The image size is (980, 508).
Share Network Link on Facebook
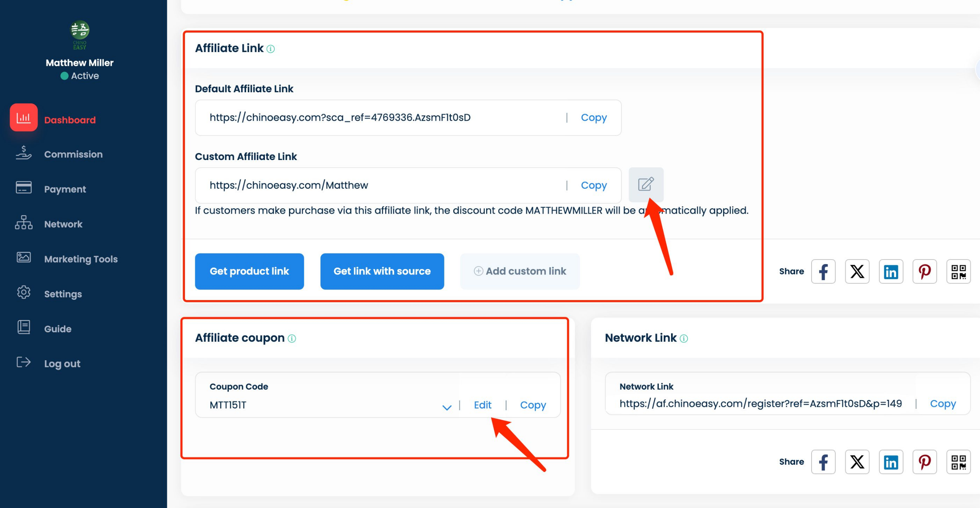coord(823,462)
